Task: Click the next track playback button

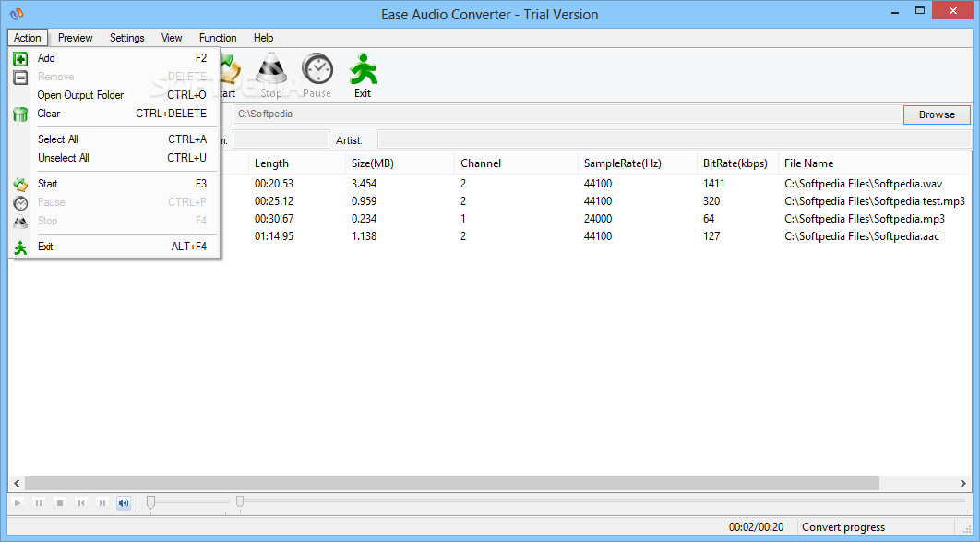Action: pos(102,502)
